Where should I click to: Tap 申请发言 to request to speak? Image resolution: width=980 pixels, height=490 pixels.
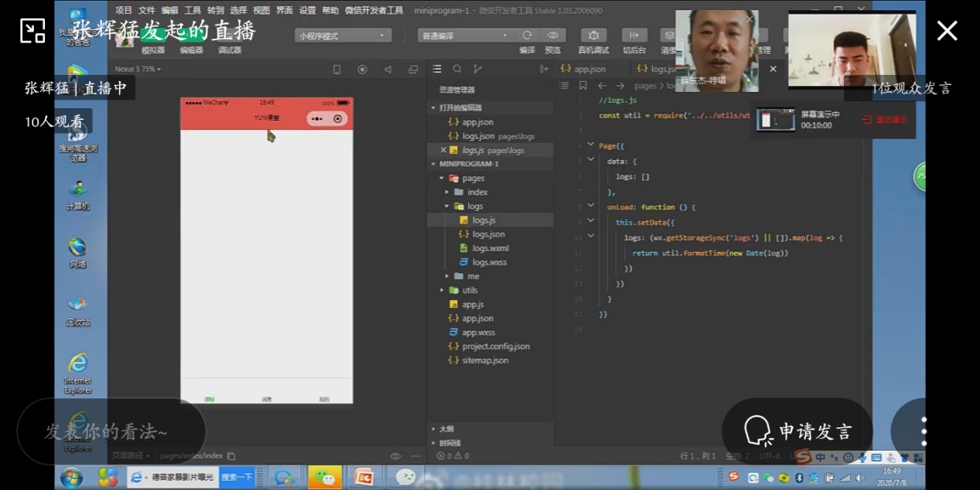(x=797, y=431)
